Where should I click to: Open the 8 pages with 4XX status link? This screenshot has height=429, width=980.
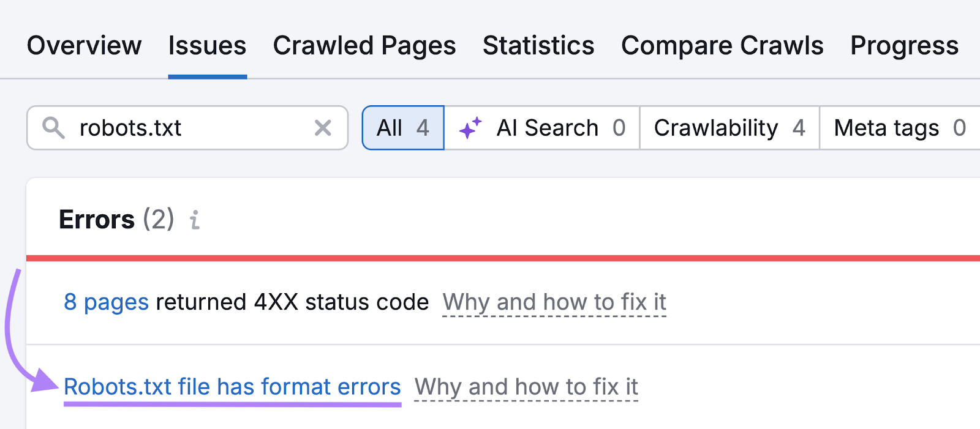click(107, 302)
